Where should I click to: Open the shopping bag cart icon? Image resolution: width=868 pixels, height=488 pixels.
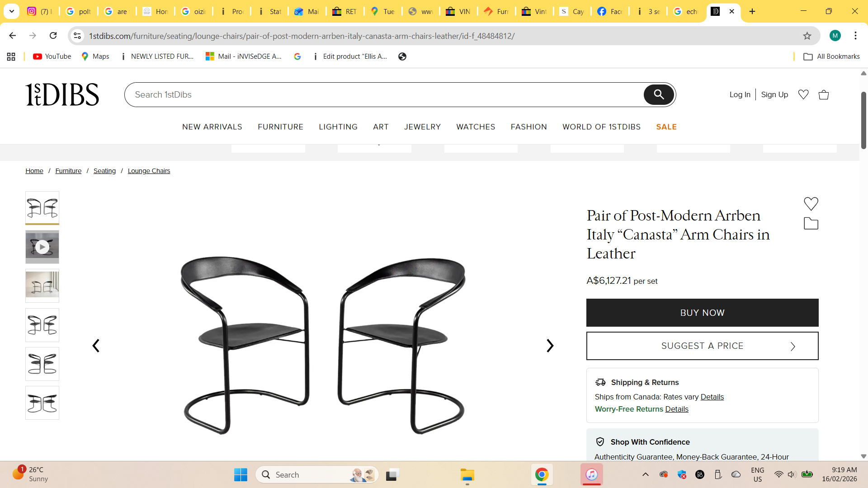click(x=824, y=94)
